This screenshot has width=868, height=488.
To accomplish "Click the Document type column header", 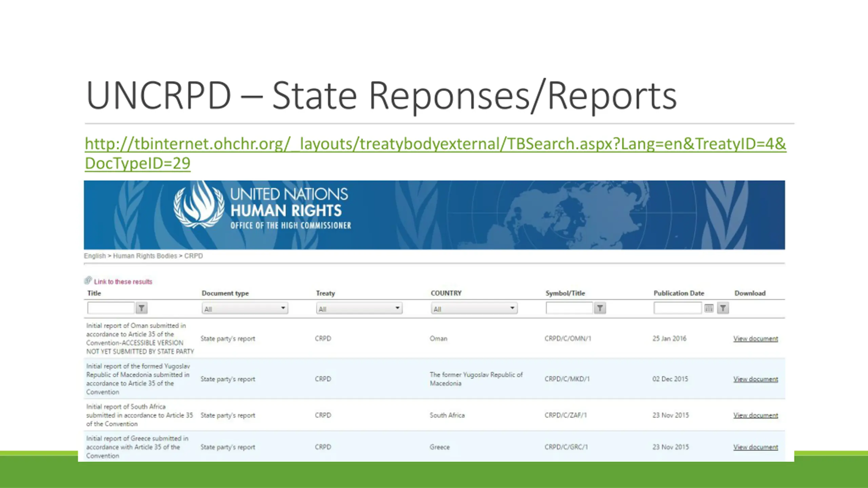I will click(225, 293).
